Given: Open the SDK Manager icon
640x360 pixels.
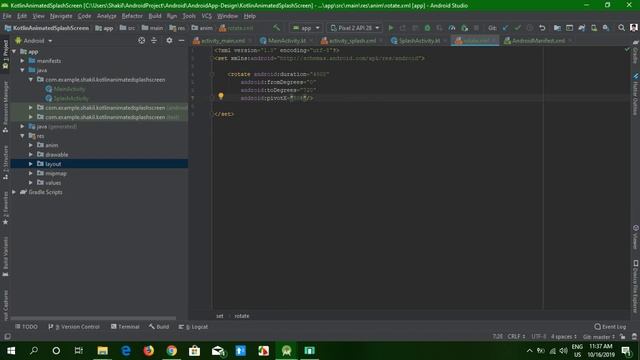Looking at the screenshot, I should (x=606, y=28).
